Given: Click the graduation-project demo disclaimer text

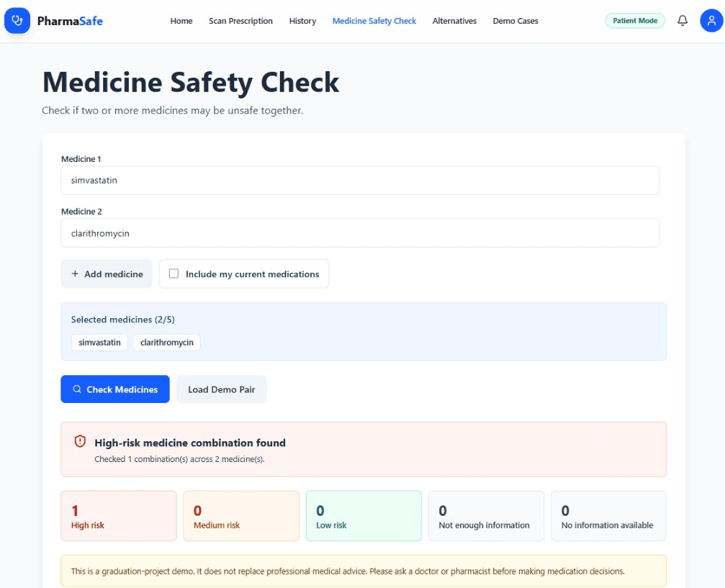Looking at the screenshot, I should (348, 571).
